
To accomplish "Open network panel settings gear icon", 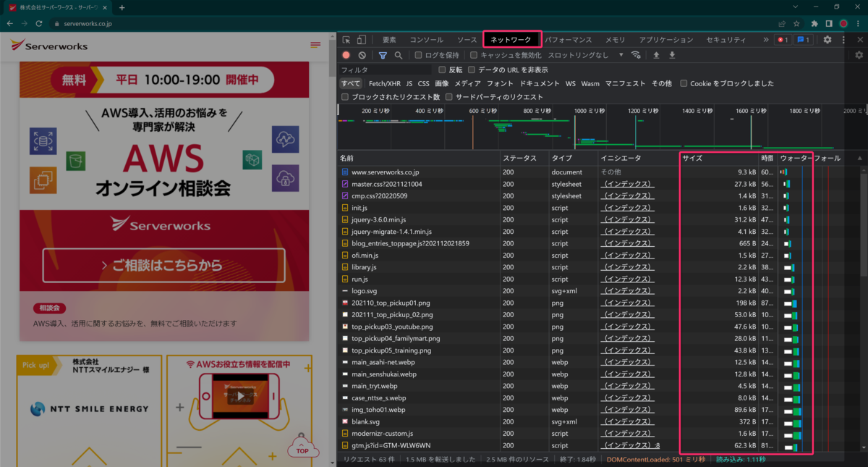I will pyautogui.click(x=859, y=55).
